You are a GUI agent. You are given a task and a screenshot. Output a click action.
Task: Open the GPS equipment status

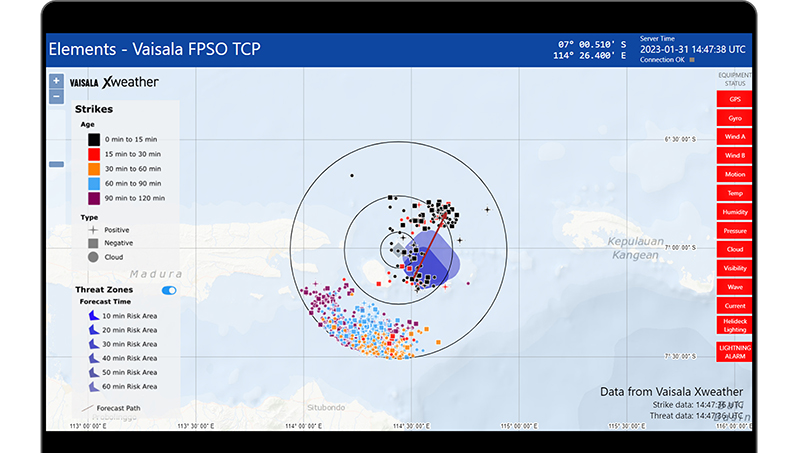point(735,99)
